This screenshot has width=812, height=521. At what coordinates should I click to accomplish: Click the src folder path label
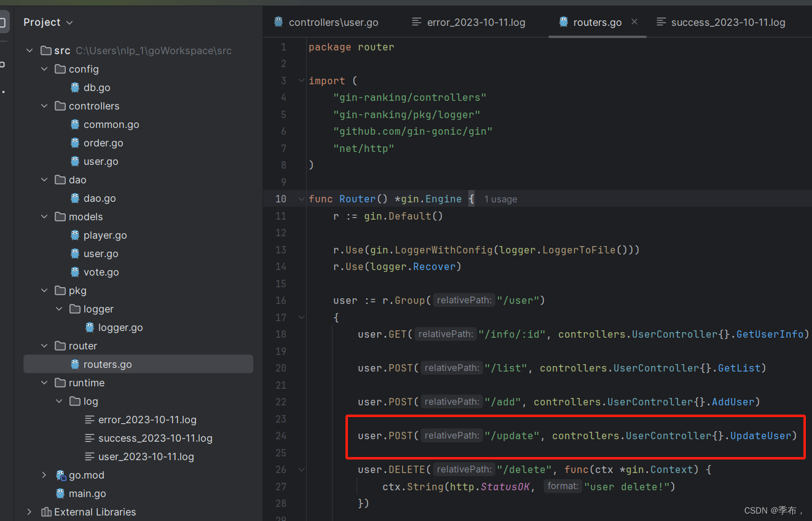pos(154,50)
